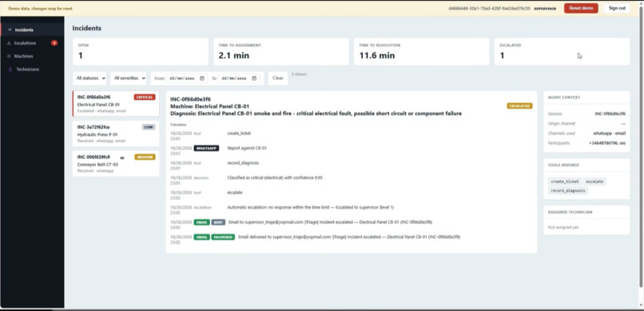
Task: Click the Incidents sidebar icon
Action: point(10,30)
